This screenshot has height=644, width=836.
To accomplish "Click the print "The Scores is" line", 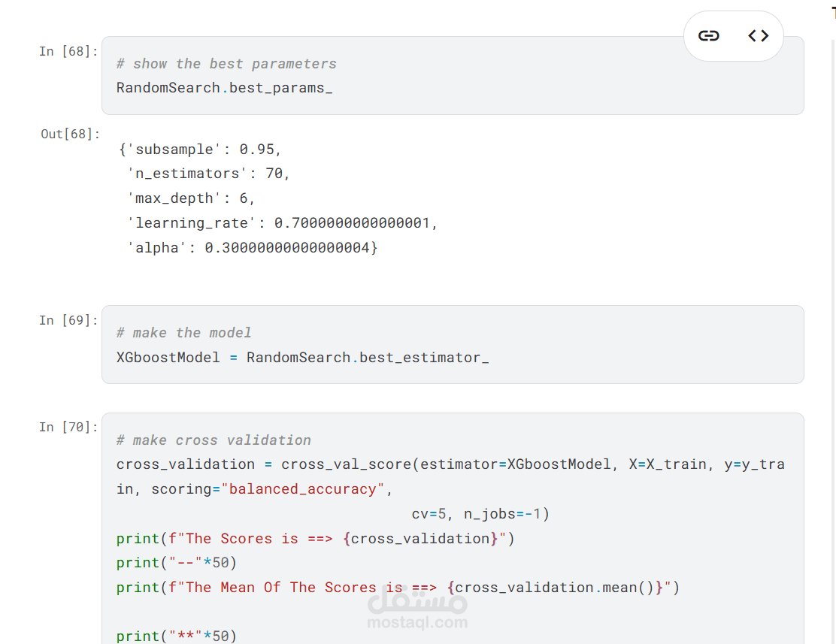I will (x=315, y=539).
